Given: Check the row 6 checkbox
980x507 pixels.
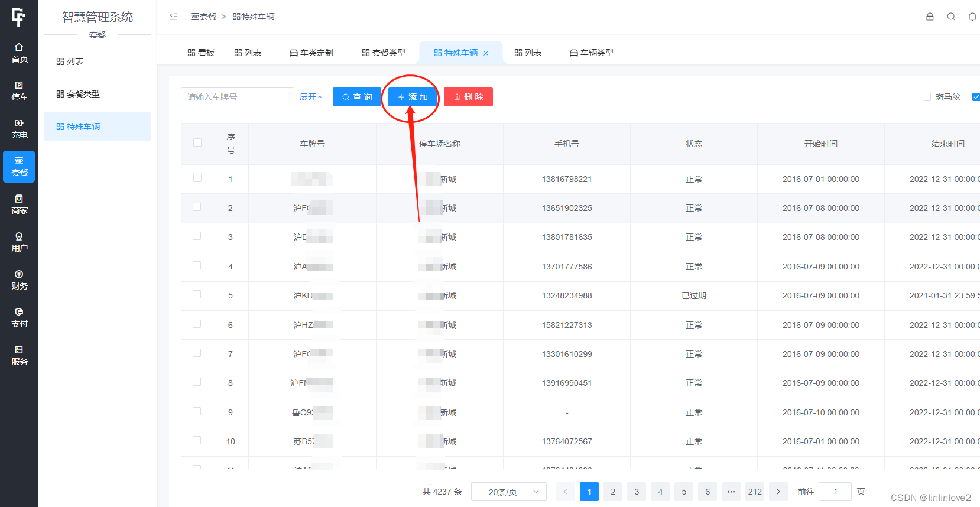Looking at the screenshot, I should (197, 324).
